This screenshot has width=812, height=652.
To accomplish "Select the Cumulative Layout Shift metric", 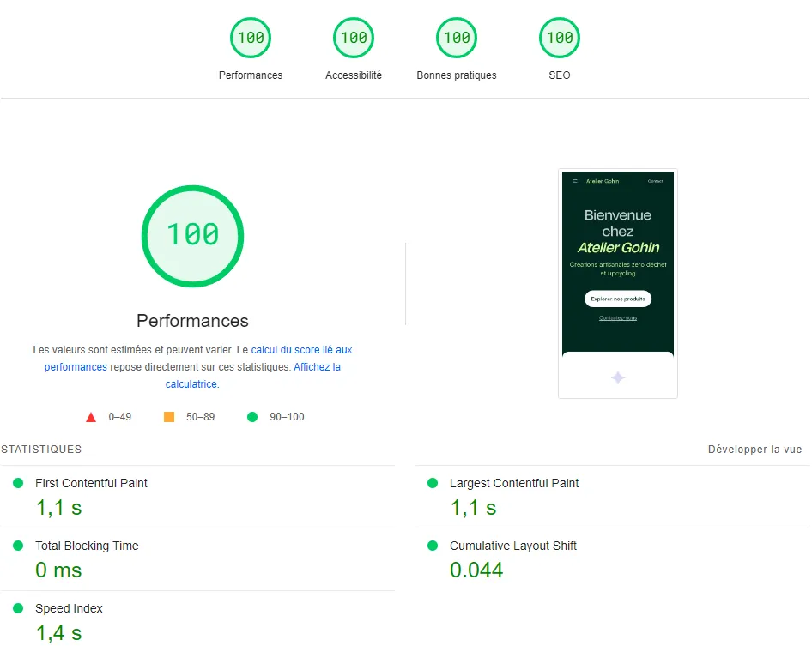I will pyautogui.click(x=613, y=559).
